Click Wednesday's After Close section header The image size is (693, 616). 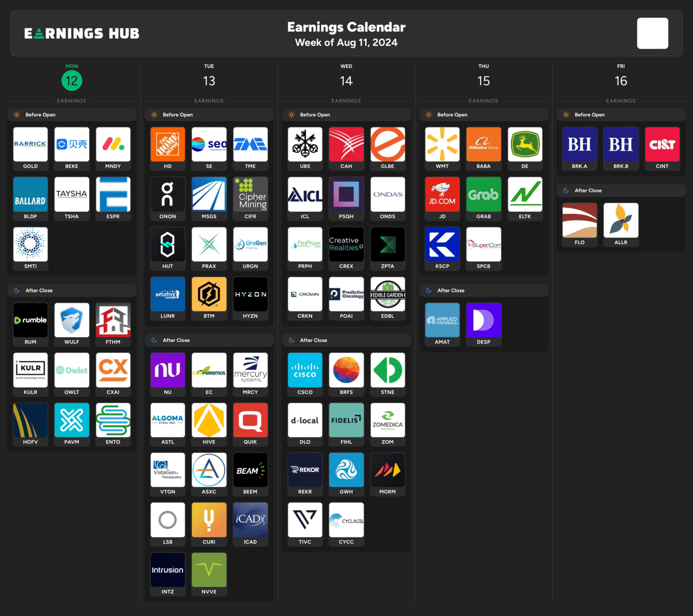tap(346, 340)
